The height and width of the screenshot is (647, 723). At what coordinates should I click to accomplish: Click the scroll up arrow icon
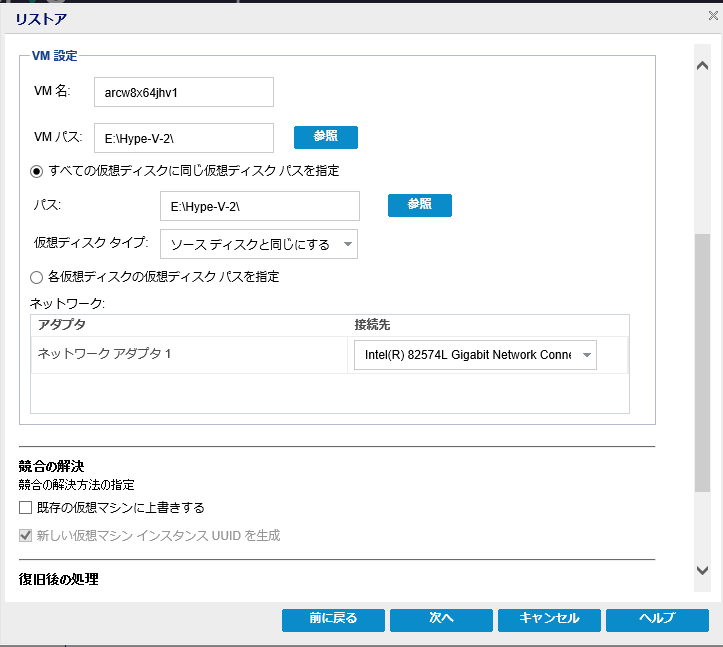tap(702, 65)
